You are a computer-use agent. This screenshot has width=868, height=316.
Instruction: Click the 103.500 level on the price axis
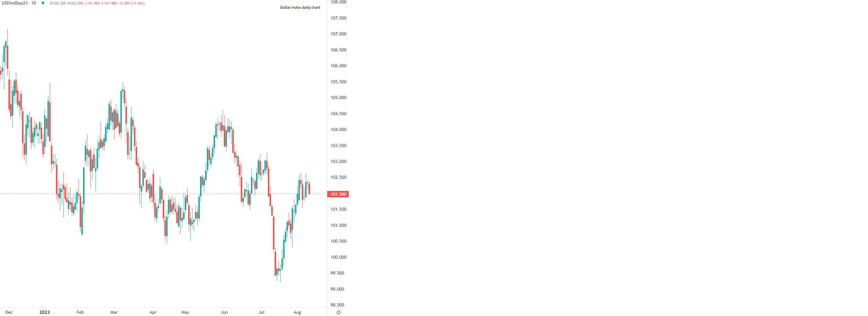point(338,145)
